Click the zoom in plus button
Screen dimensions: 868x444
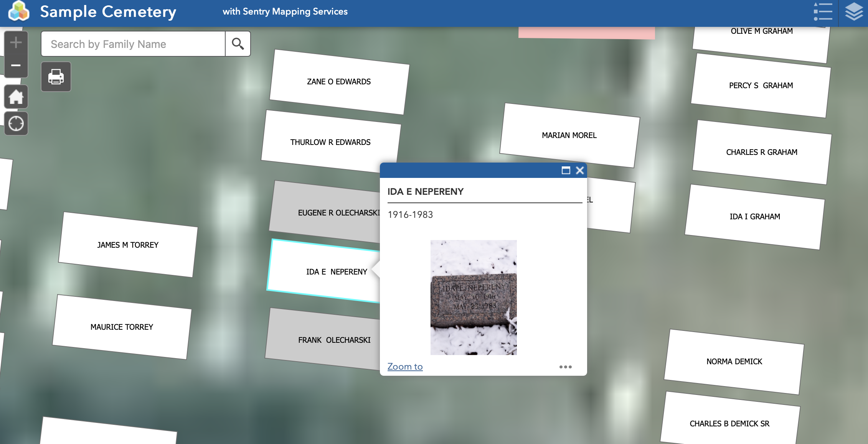[x=16, y=43]
